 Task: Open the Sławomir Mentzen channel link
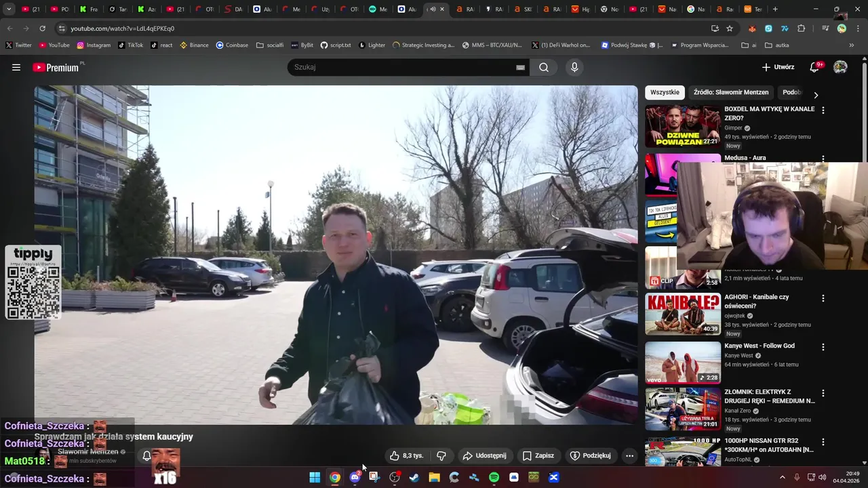[88, 451]
